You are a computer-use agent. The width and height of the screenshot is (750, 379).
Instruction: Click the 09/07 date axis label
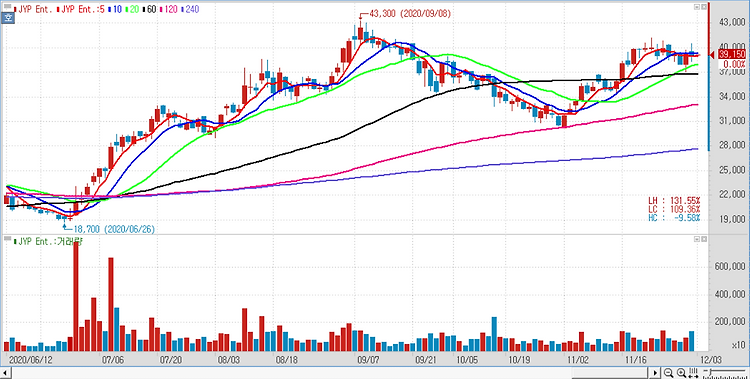368,359
